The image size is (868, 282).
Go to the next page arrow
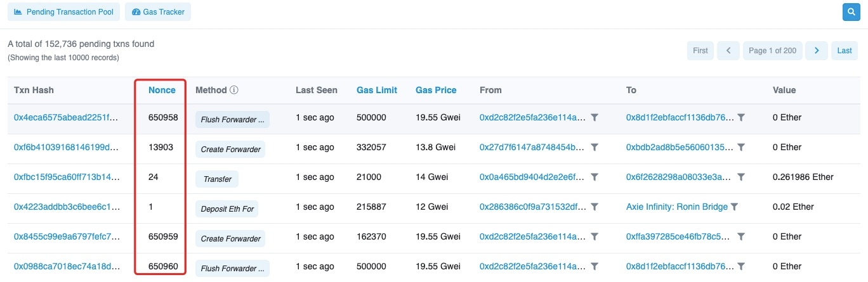tap(817, 51)
